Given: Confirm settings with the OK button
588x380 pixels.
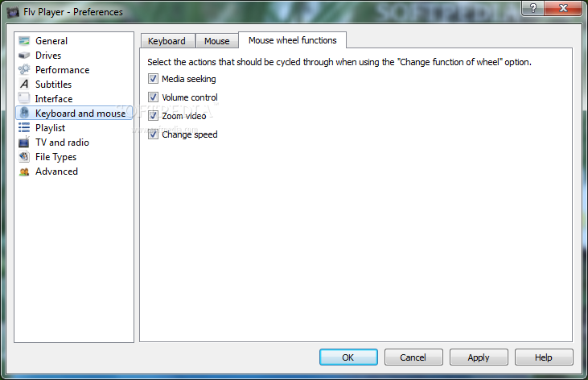Looking at the screenshot, I should pos(348,357).
